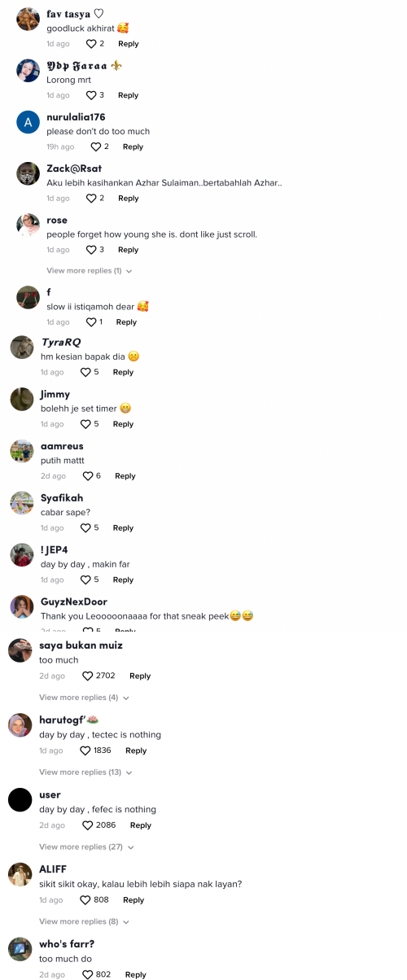Image resolution: width=407 pixels, height=980 pixels.
Task: Like harutogf's comment with 1836 likes
Action: pyautogui.click(x=85, y=750)
